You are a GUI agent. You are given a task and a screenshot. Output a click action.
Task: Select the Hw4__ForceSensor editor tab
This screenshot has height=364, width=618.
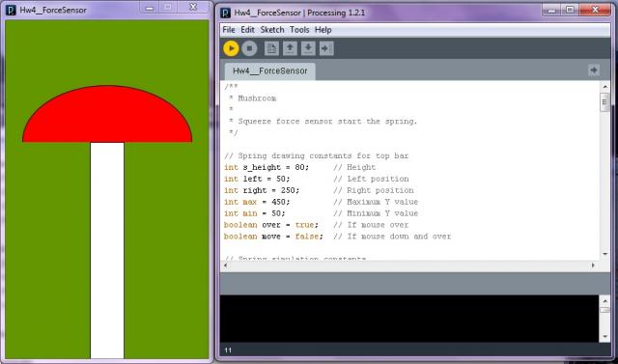tap(270, 70)
